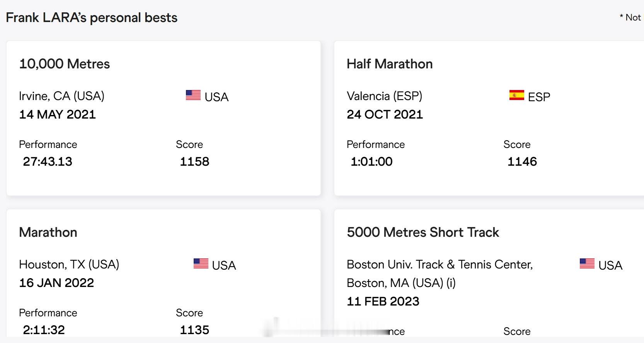Open the 5000 Metres Short Track heading
This screenshot has width=644, height=343.
(x=423, y=232)
